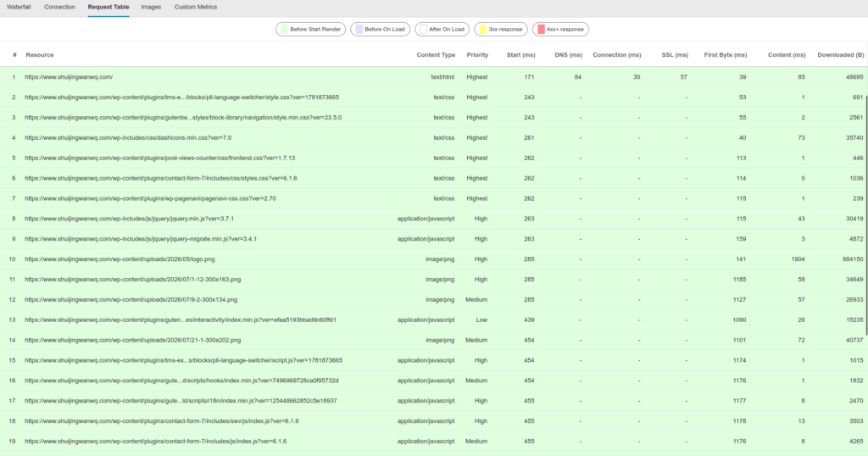Screen dimensions: 868x456
Task: Open the 1-12-300x163.png request
Action: tap(132, 280)
